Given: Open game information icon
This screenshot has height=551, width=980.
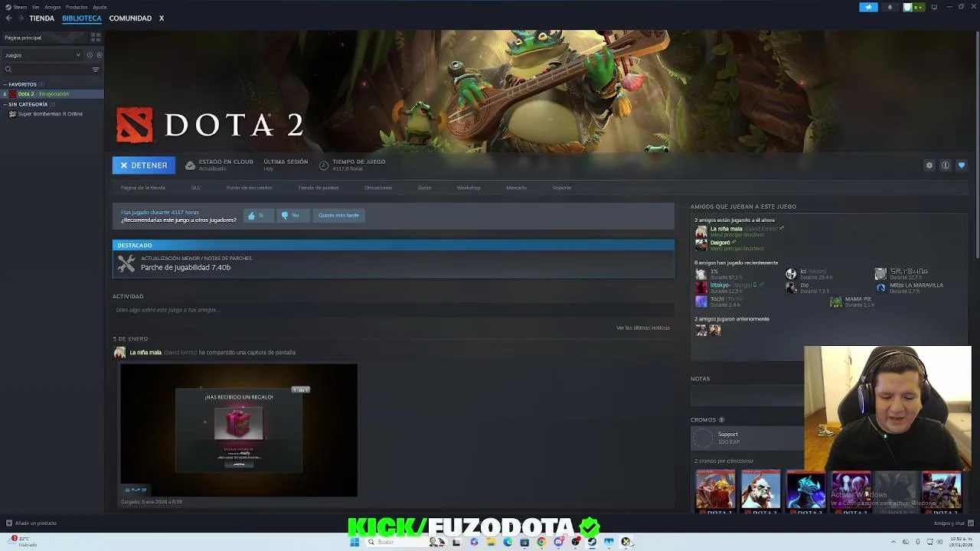Looking at the screenshot, I should (x=946, y=165).
